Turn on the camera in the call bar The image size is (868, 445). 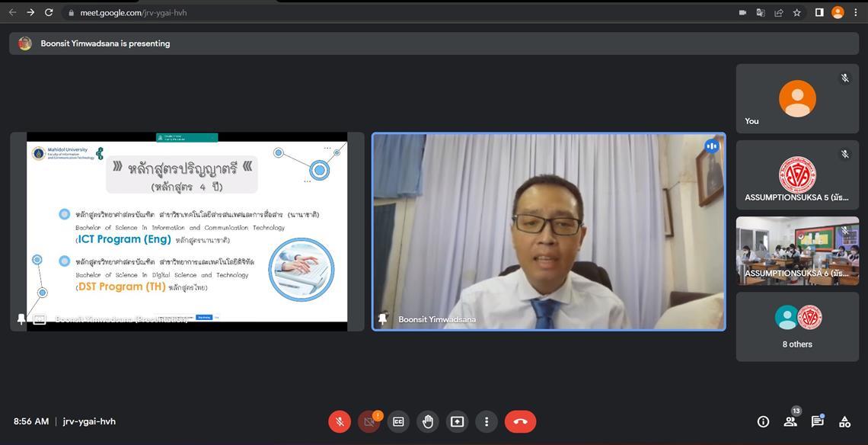pyautogui.click(x=369, y=421)
